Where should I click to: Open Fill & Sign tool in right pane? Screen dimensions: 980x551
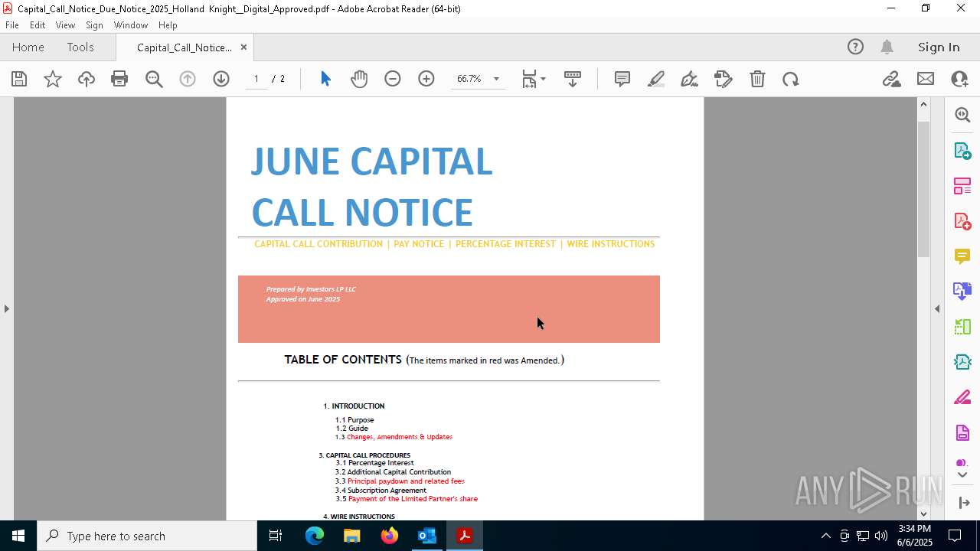962,397
